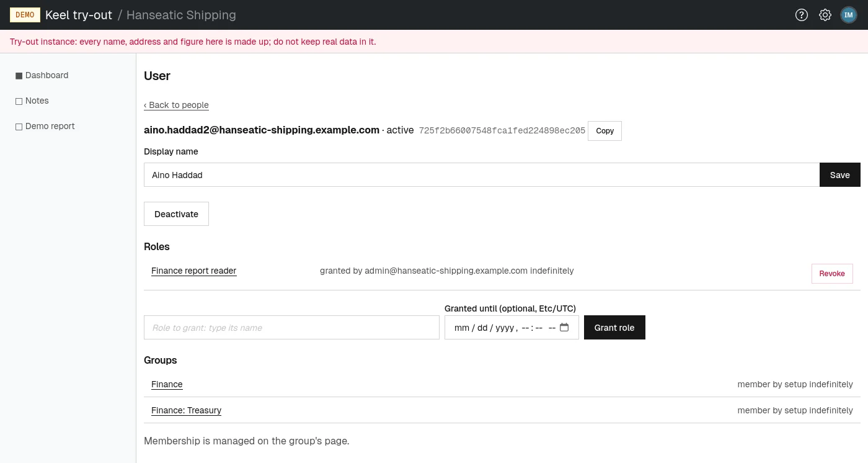This screenshot has width=868, height=463.
Task: Click the Finance row's 'member by setup indefinitely'
Action: coord(795,384)
